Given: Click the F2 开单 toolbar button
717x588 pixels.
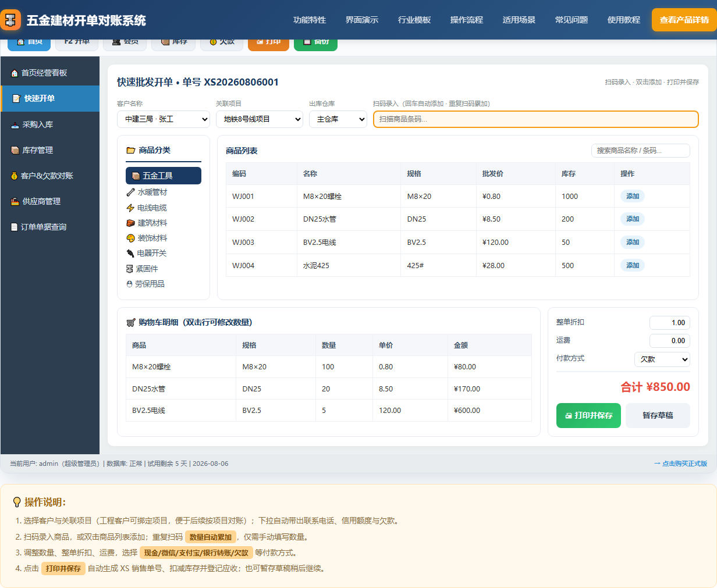Looking at the screenshot, I should tap(77, 44).
